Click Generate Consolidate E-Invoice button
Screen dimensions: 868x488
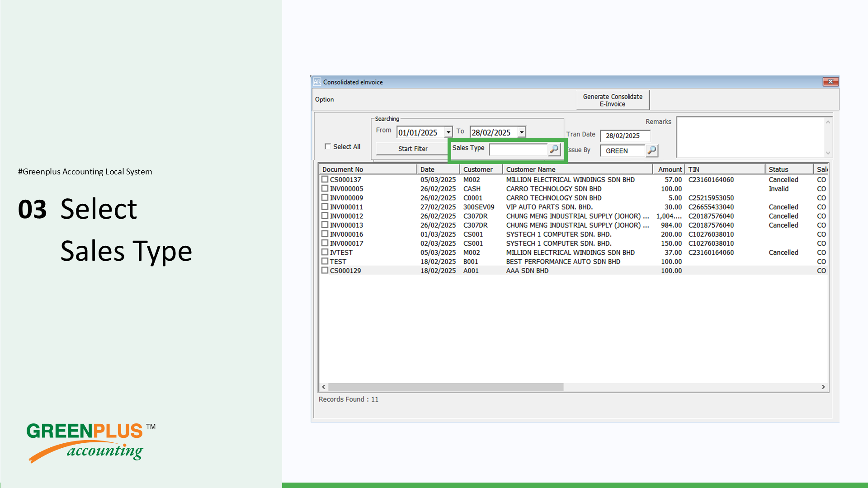click(x=613, y=100)
